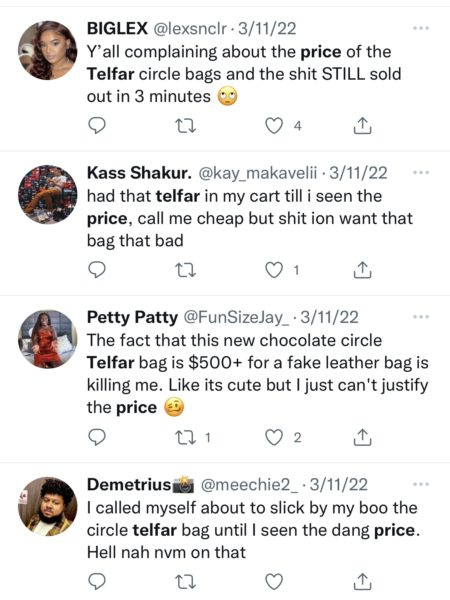The height and width of the screenshot is (600, 450).
Task: Open more options on BIGLEX's tweet
Action: [421, 28]
